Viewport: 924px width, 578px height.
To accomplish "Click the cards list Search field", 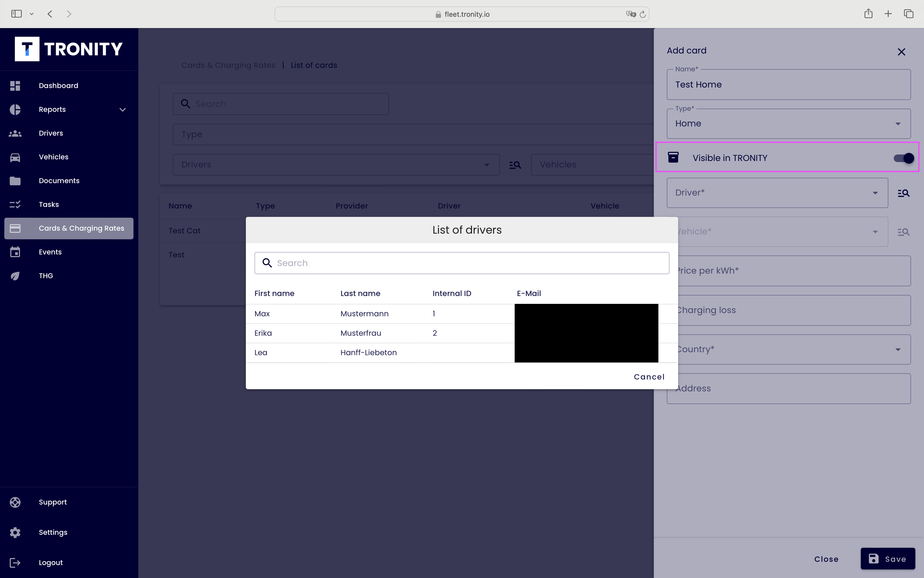I will point(281,104).
